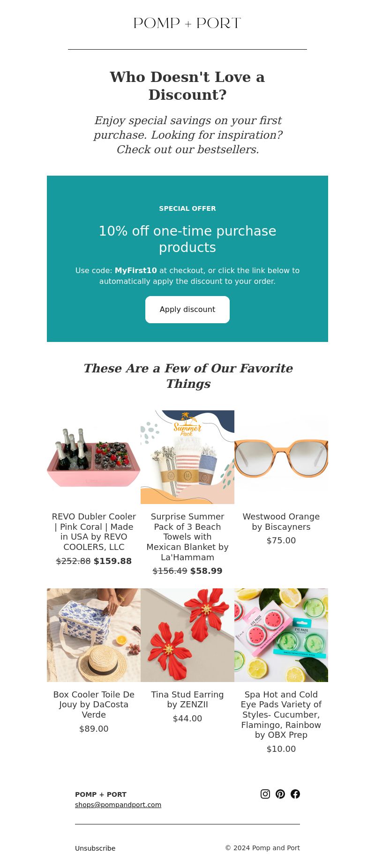Click the shops@pompandport.com email link
Screen dimensions: 375x868
pos(118,804)
